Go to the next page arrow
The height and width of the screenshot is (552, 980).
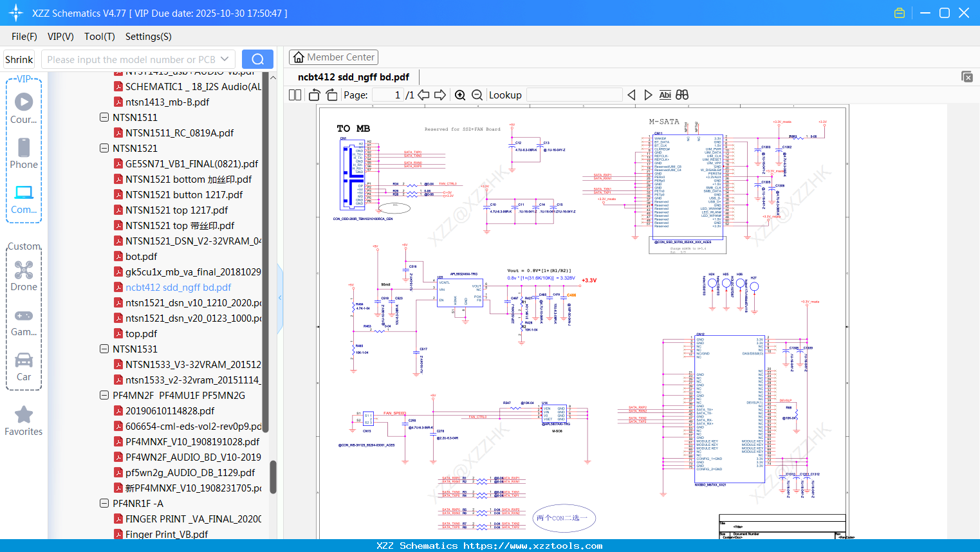[x=440, y=95]
